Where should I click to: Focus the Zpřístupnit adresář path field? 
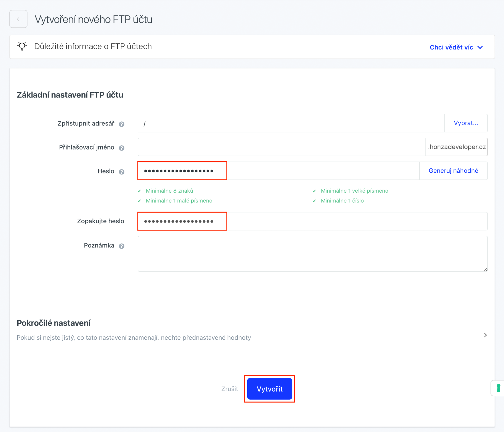coord(291,123)
